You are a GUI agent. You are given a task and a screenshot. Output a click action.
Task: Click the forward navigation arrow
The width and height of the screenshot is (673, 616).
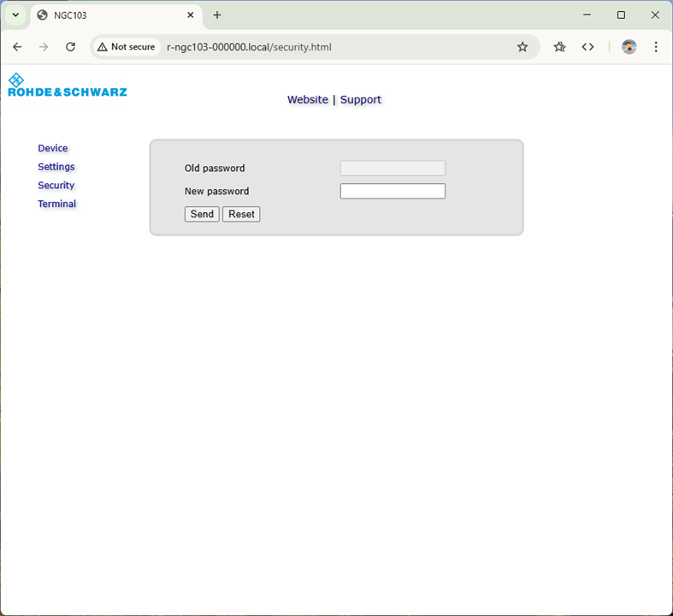coord(44,47)
